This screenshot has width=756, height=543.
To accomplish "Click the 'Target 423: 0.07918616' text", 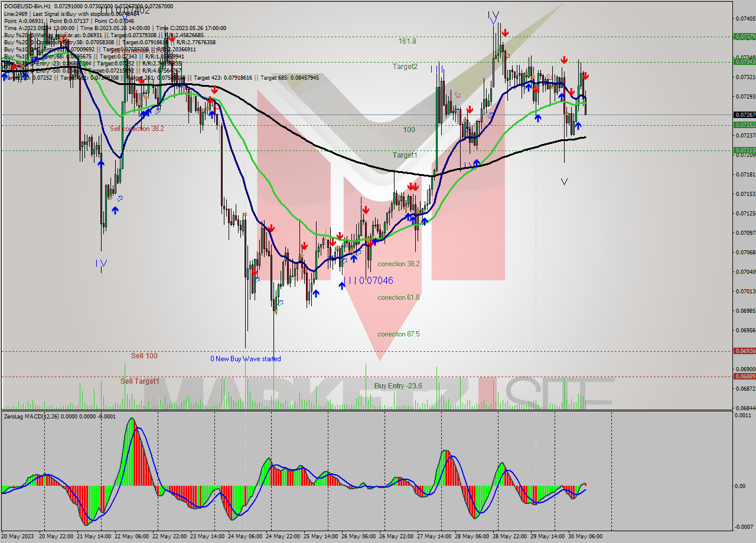I will (x=226, y=78).
